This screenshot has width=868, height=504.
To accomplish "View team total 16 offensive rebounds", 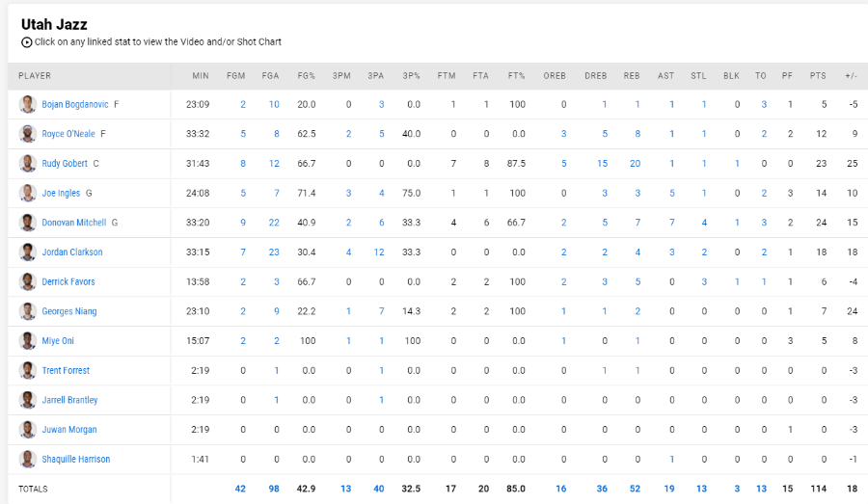I will tap(560, 489).
